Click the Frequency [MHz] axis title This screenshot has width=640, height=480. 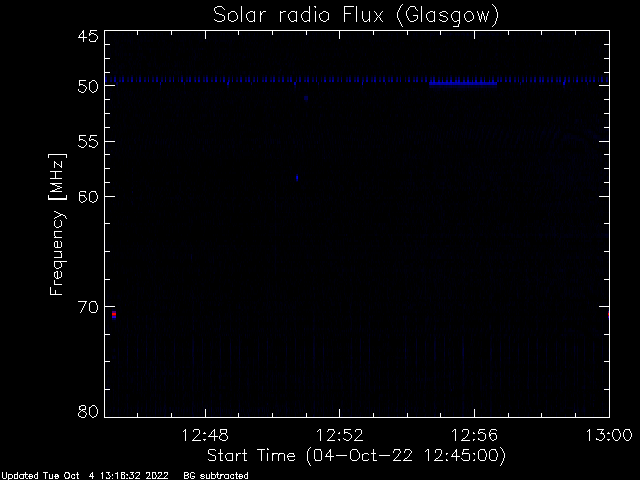pos(57,224)
